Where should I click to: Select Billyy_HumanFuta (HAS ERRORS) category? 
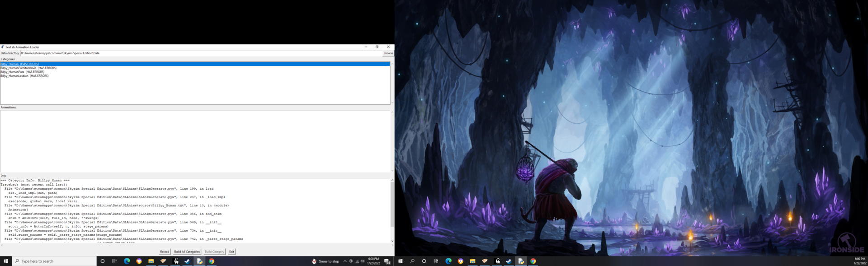(195, 72)
